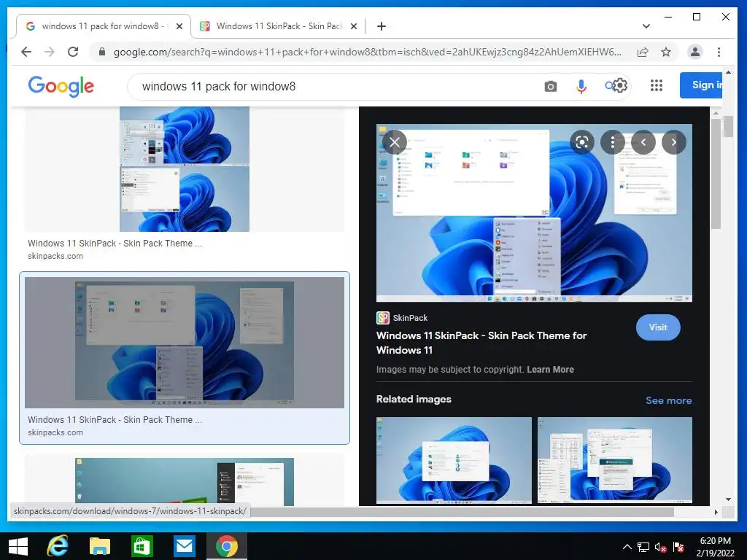The width and height of the screenshot is (747, 560).
Task: Search inside image with Lens icon
Action: (581, 142)
